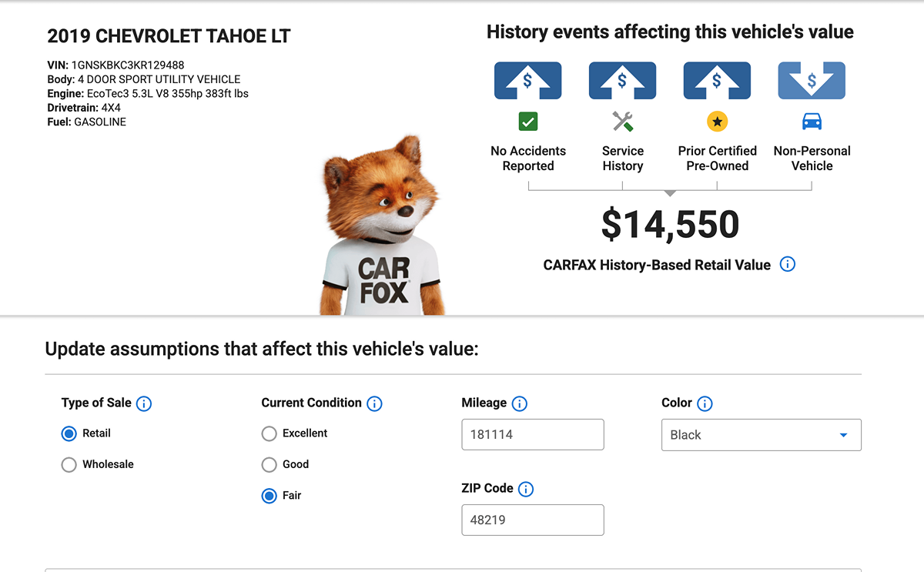Click the value-decreasing down arrow above Non-Personal Vehicle
The image size is (924, 572).
pos(812,81)
